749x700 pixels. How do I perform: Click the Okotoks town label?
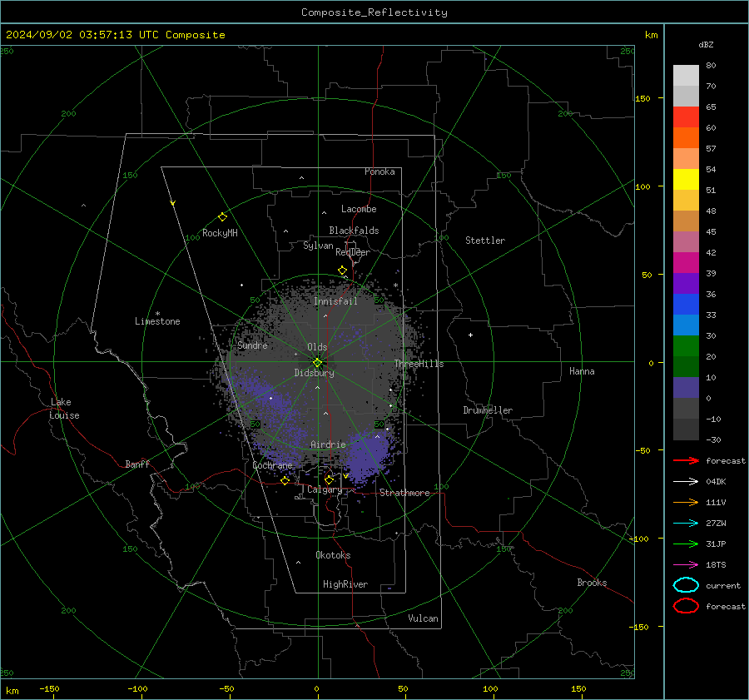click(x=333, y=555)
